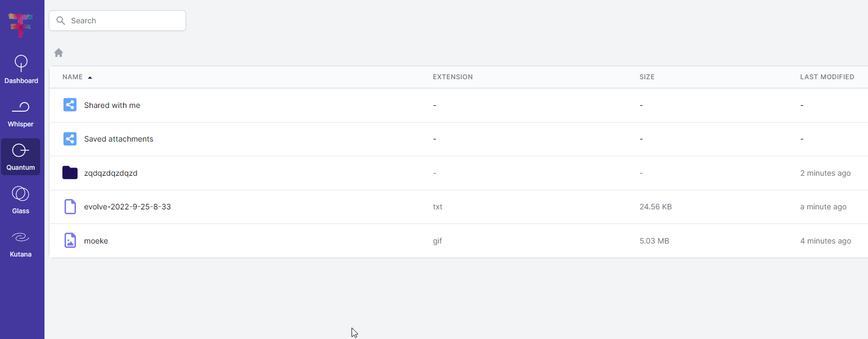The image size is (868, 339).
Task: Click the magnifier icon in the search bar
Action: (x=61, y=21)
